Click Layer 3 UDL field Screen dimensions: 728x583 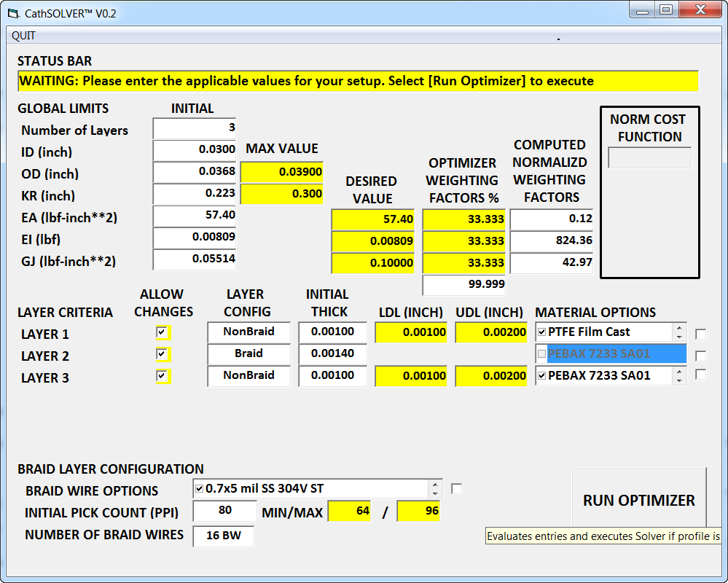491,376
